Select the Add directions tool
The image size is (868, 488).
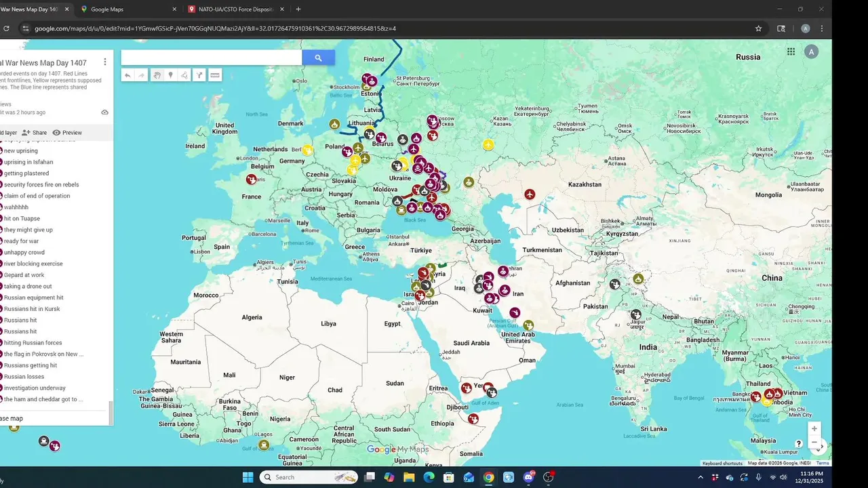(x=199, y=75)
